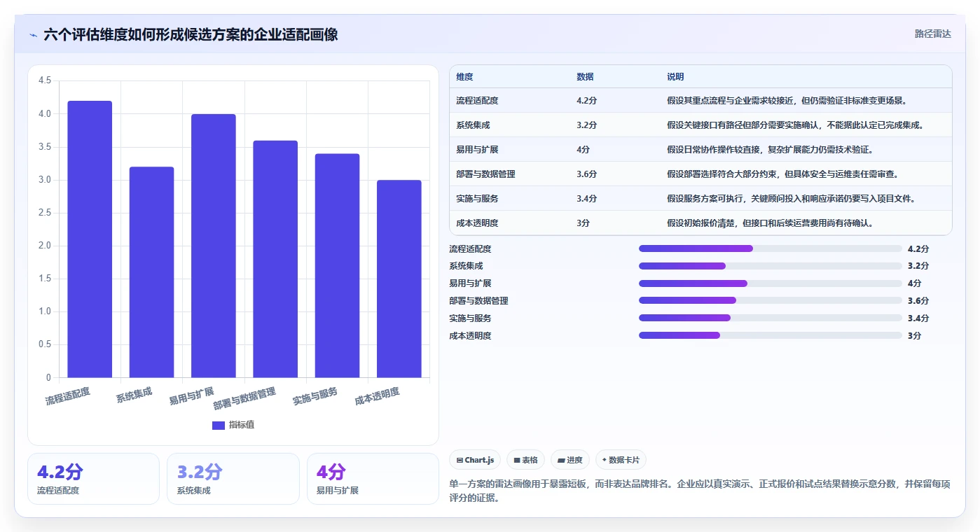Click the 流程适配度 x-axis label under the chart
Screen dimensions: 980x532
[x=68, y=396]
